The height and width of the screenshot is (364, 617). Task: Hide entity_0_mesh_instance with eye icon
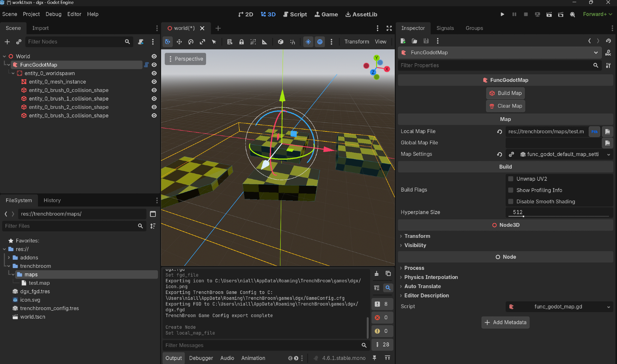(154, 82)
